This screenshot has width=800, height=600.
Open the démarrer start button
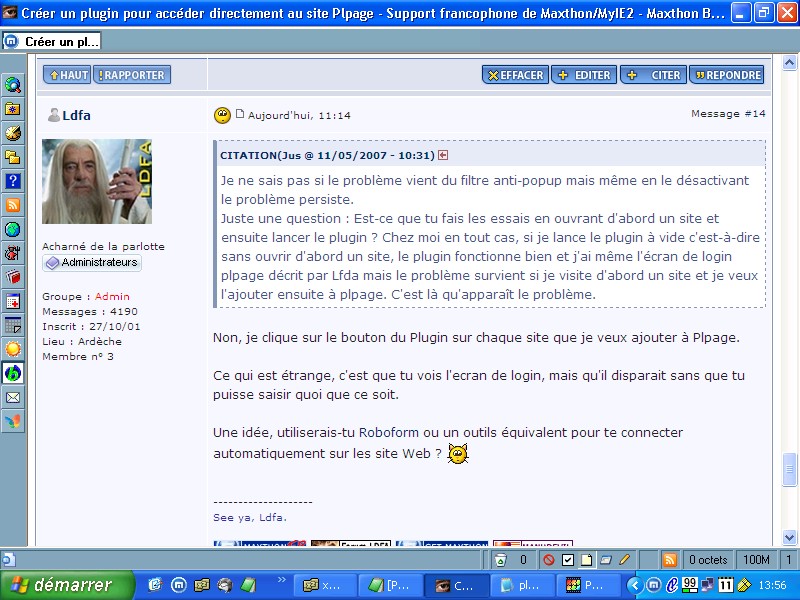(66, 585)
